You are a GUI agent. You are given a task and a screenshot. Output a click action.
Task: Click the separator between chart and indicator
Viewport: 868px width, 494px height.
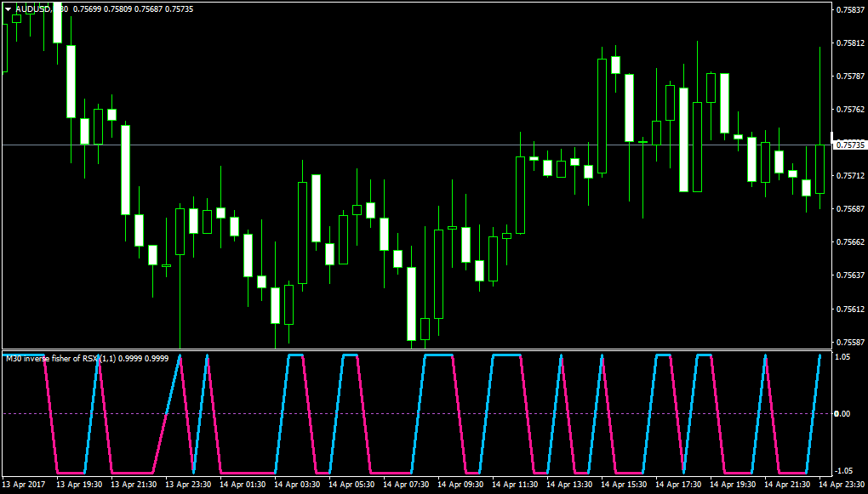coord(416,350)
